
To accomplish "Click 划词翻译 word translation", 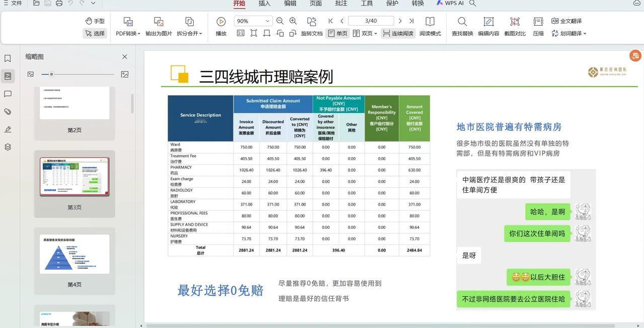I will (567, 33).
